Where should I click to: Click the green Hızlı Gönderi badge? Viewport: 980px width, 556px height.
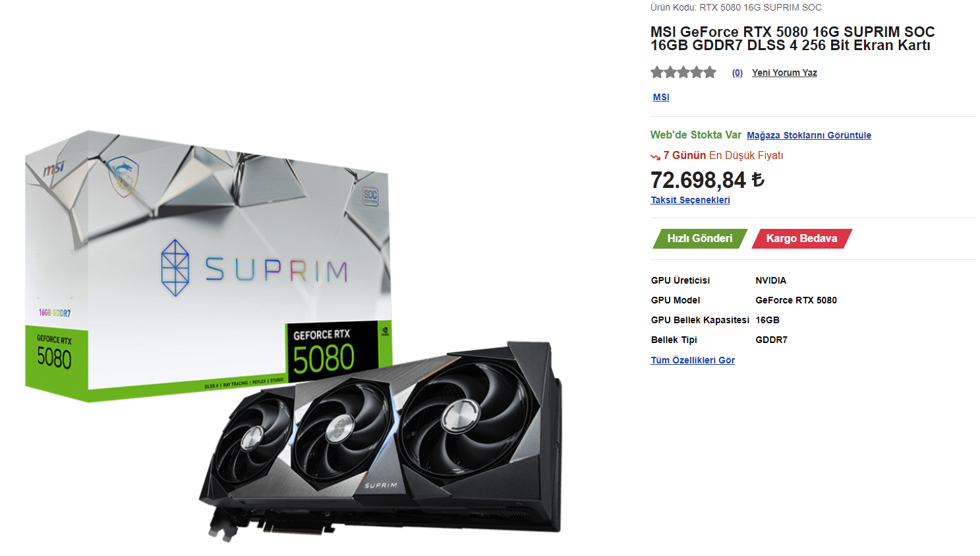pyautogui.click(x=700, y=239)
